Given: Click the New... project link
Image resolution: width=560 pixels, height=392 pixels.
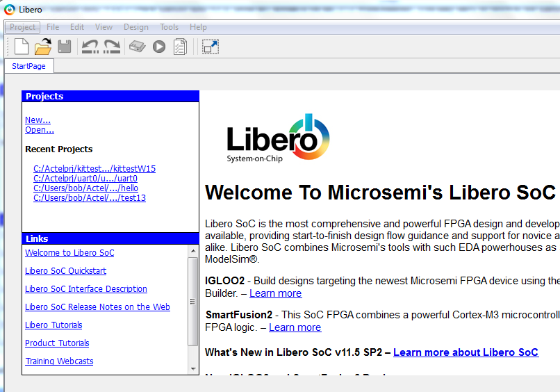Looking at the screenshot, I should point(38,120).
